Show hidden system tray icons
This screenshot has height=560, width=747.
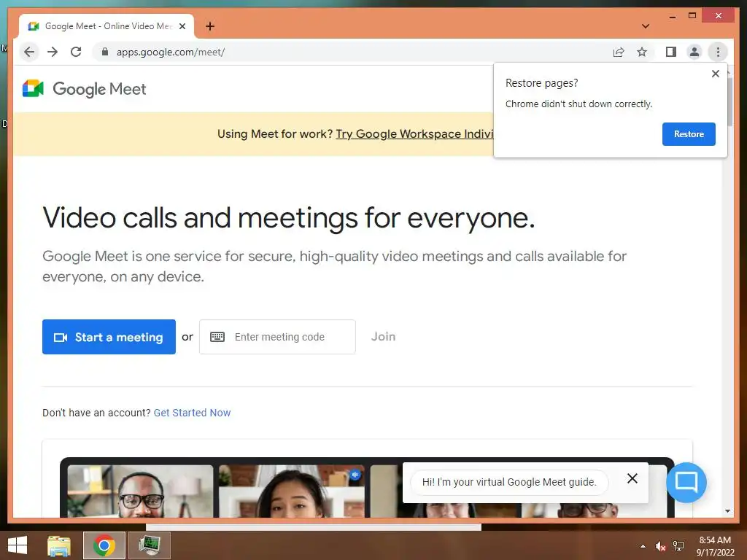pyautogui.click(x=643, y=546)
